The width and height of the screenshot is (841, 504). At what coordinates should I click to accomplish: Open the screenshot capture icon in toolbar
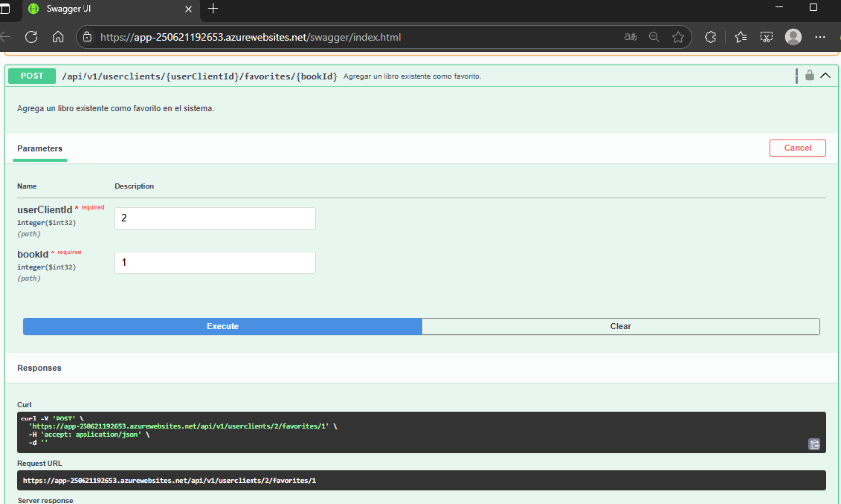pyautogui.click(x=767, y=37)
